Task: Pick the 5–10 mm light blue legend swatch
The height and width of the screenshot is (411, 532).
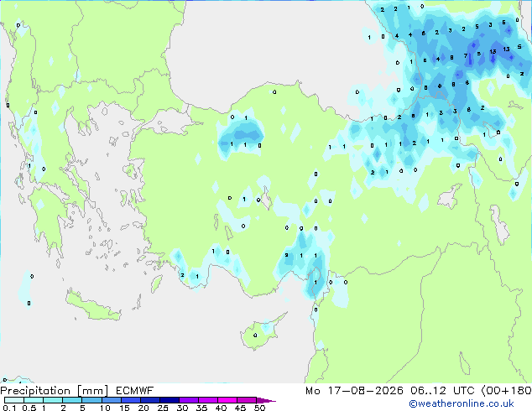Action: tap(91, 400)
